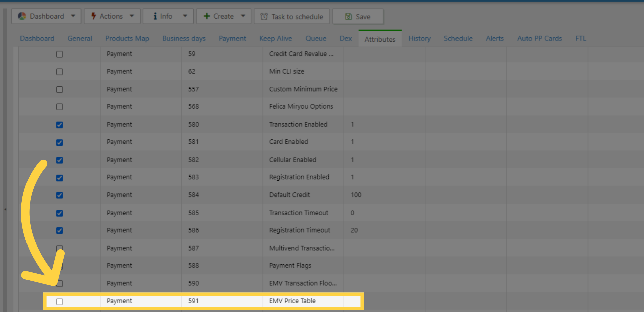Open the Alerts tab
This screenshot has height=312, width=644.
[x=495, y=38]
